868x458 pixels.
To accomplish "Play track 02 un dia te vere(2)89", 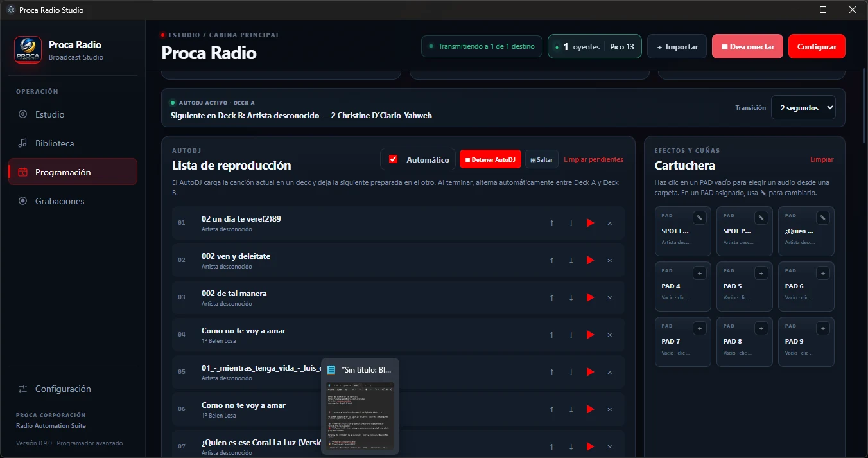I will click(590, 223).
